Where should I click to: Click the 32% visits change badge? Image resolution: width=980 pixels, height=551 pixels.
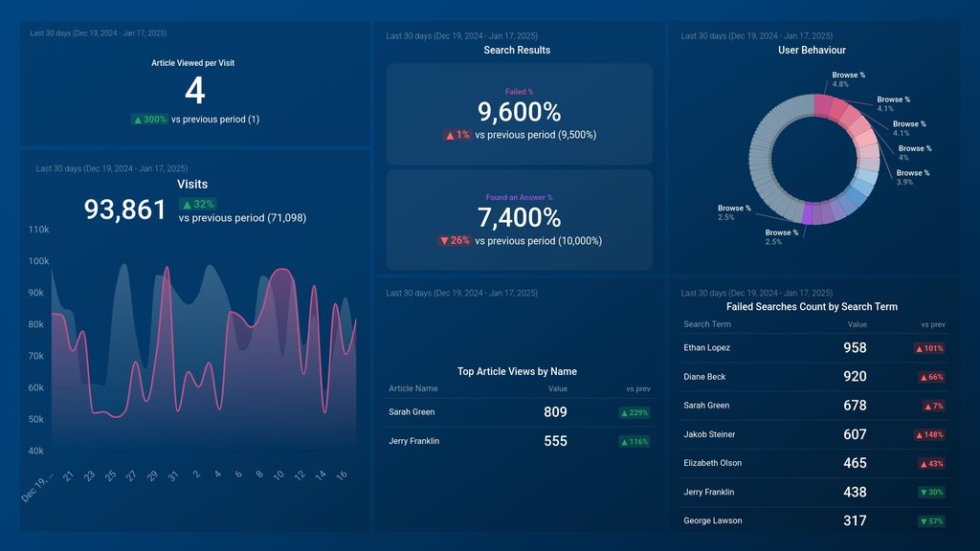197,204
